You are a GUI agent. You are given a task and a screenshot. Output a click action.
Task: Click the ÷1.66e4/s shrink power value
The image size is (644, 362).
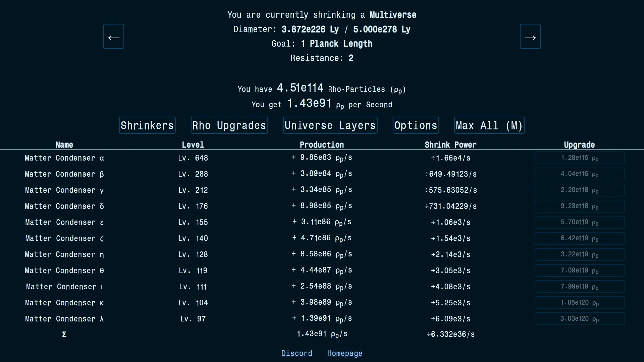click(x=450, y=158)
